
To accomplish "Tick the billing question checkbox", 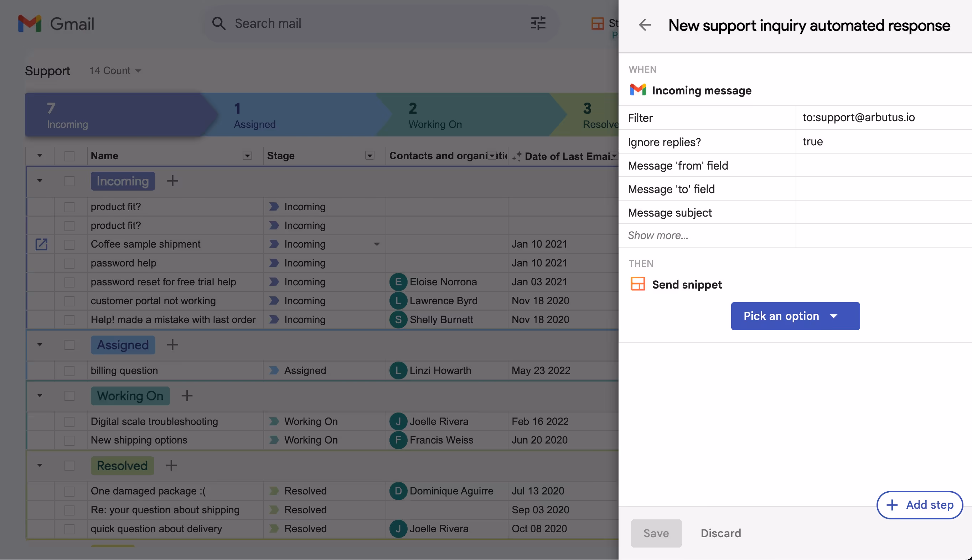I will 69,371.
